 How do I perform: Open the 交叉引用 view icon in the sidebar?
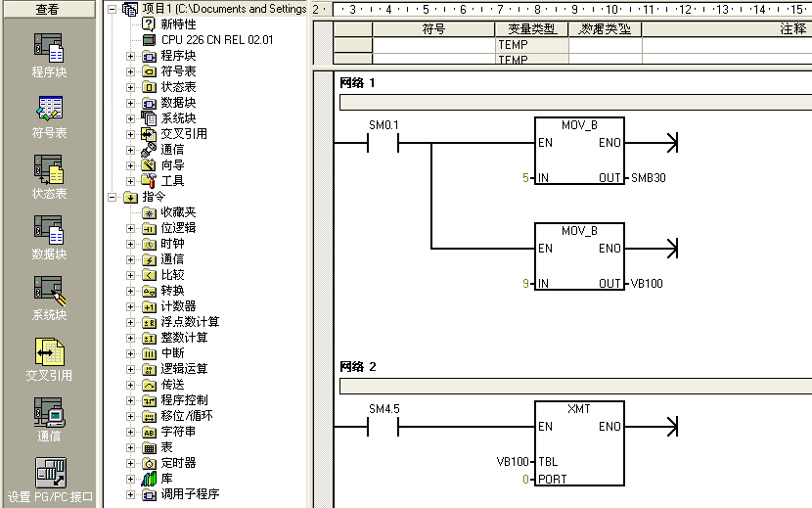(49, 352)
